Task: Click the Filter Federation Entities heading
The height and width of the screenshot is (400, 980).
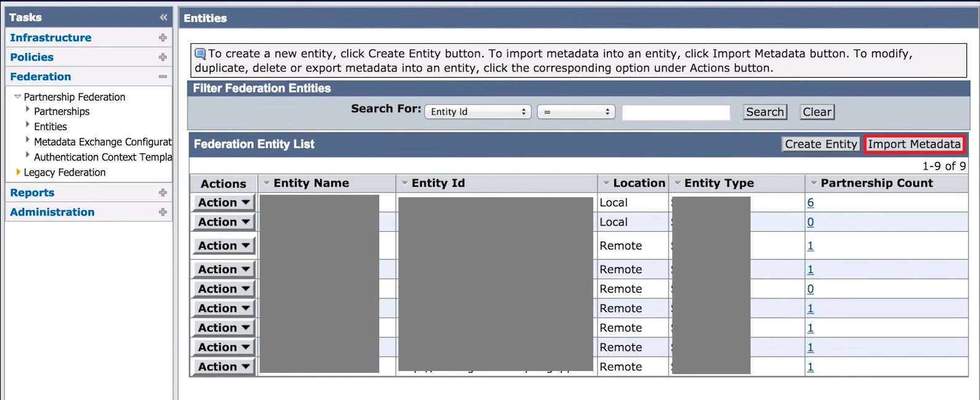Action: (x=262, y=88)
